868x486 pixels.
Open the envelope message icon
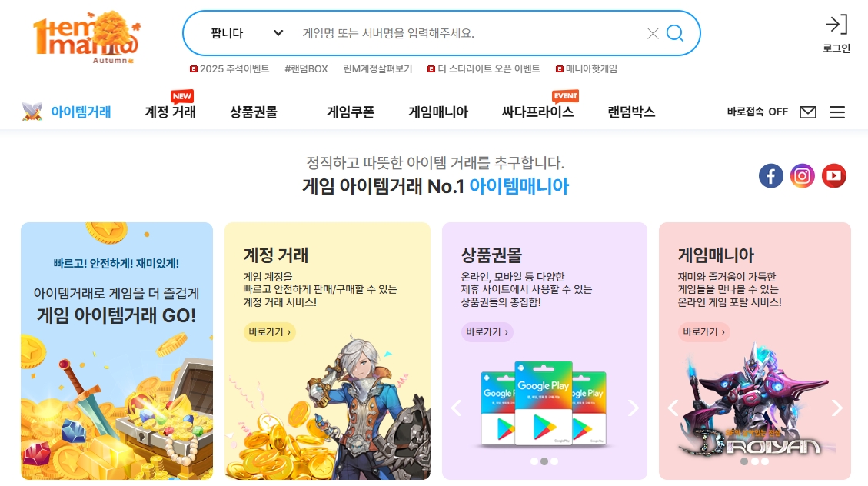coord(808,112)
